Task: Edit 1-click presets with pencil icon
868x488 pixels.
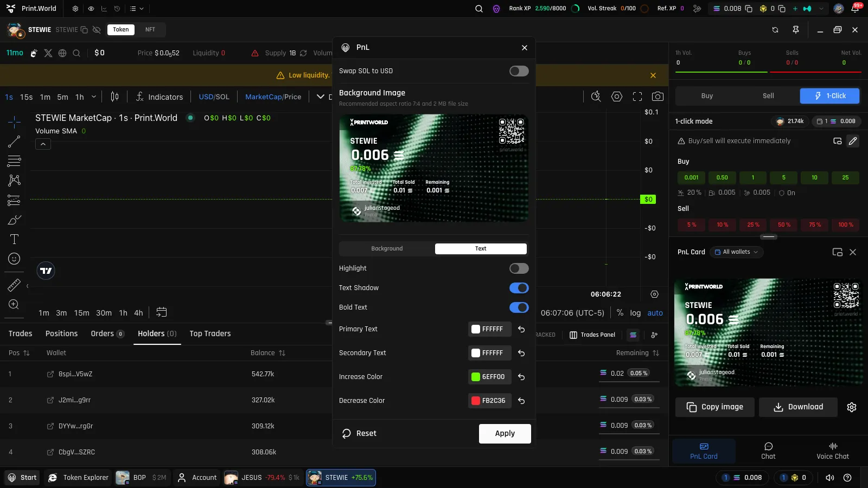Action: (x=853, y=141)
